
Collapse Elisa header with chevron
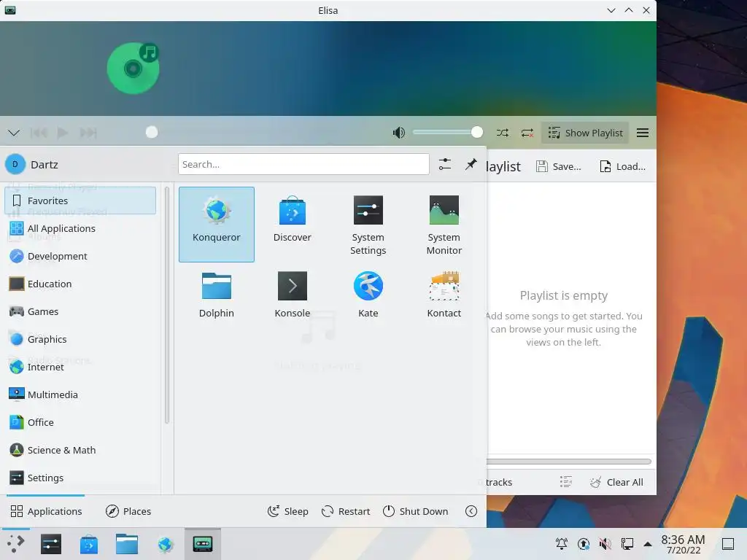(14, 133)
